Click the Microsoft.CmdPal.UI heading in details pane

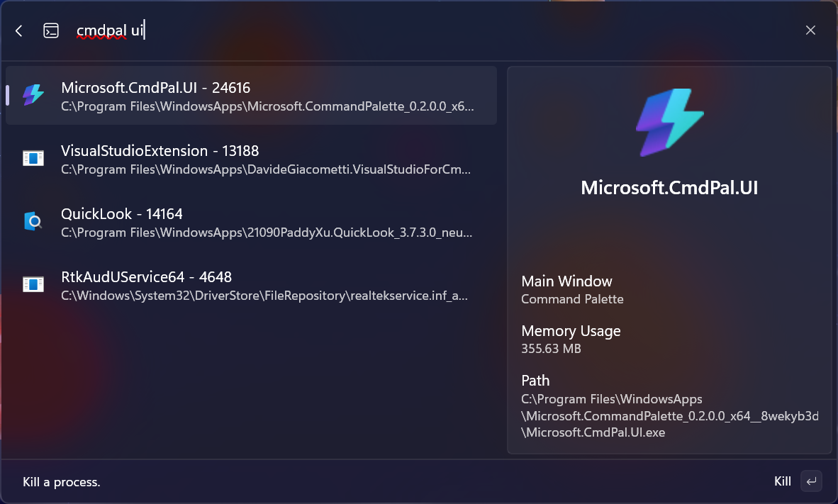pyautogui.click(x=669, y=188)
